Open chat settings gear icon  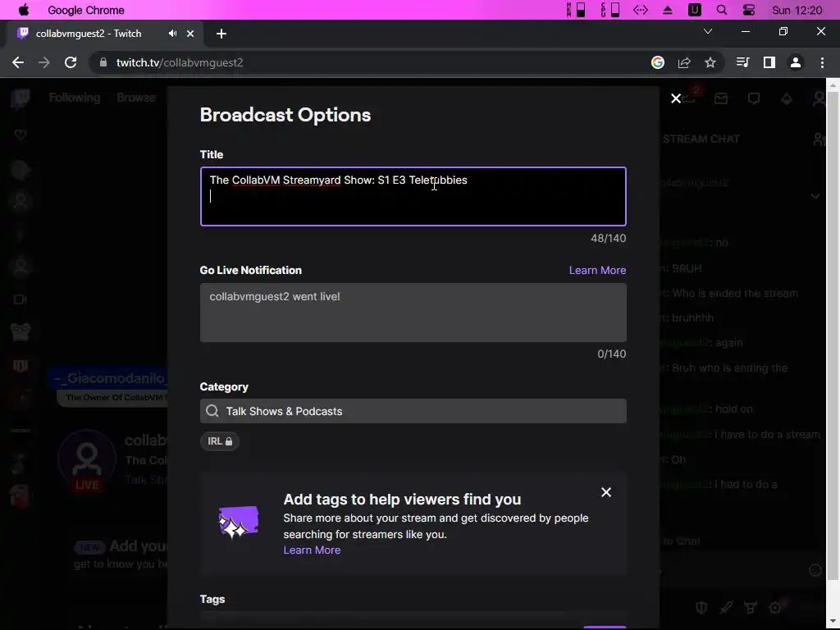click(775, 608)
